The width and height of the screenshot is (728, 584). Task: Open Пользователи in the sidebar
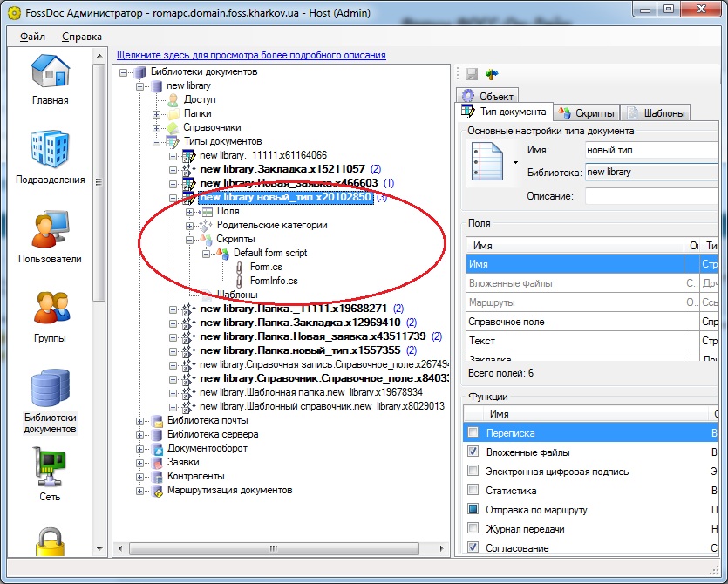(50, 237)
